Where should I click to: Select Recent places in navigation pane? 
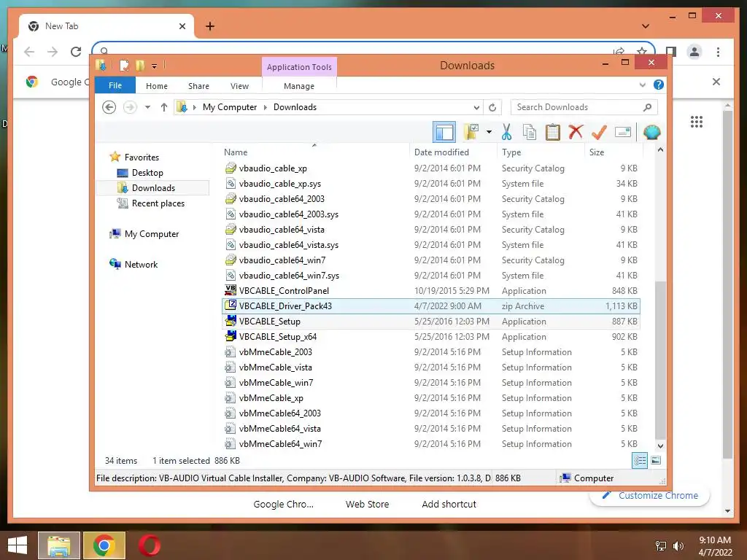[158, 203]
